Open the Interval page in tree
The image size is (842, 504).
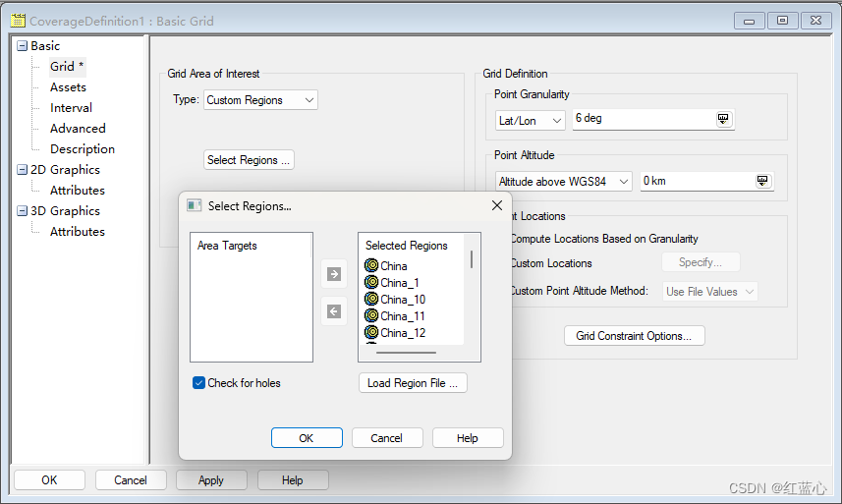pyautogui.click(x=71, y=108)
